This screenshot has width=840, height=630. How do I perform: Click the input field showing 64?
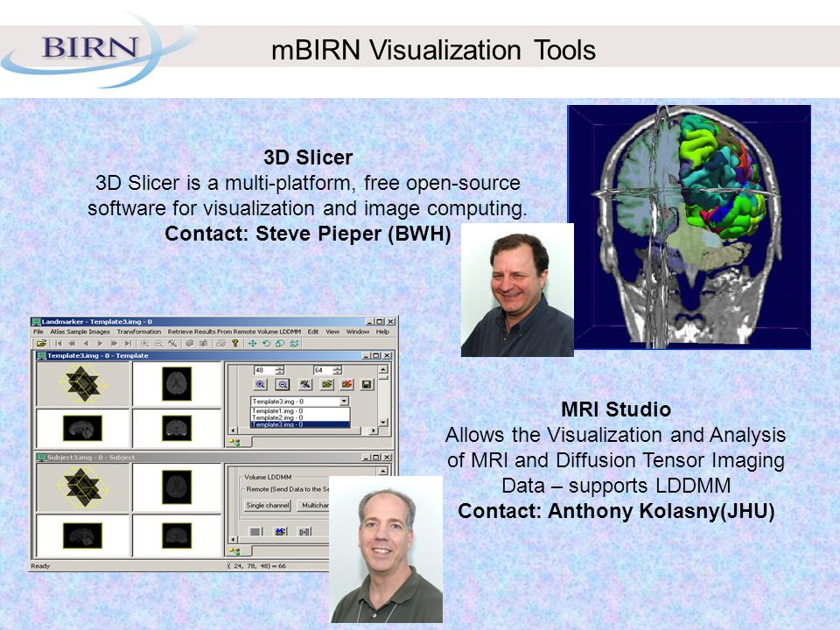[323, 370]
